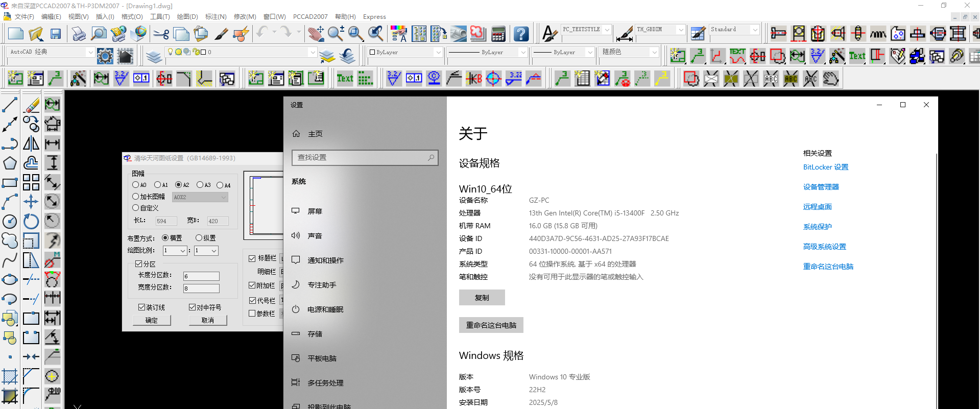Choose 纵置 portrait layout option

(199, 238)
